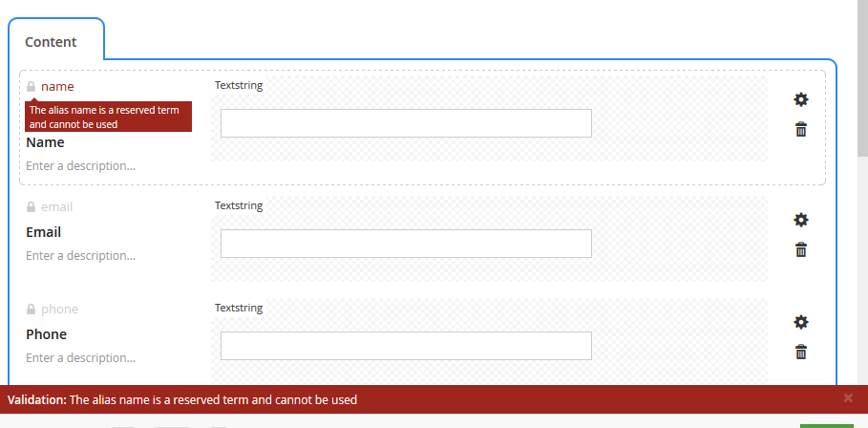Screen dimensions: 868x428
Task: Unlock the phone alias lock icon
Action: click(x=31, y=309)
